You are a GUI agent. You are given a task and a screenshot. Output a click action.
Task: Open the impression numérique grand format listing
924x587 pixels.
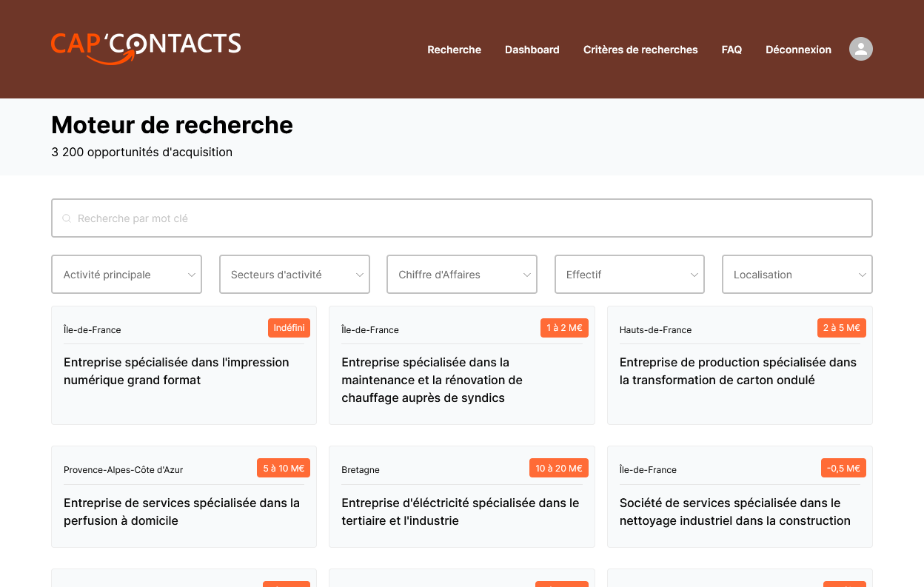pyautogui.click(x=176, y=371)
